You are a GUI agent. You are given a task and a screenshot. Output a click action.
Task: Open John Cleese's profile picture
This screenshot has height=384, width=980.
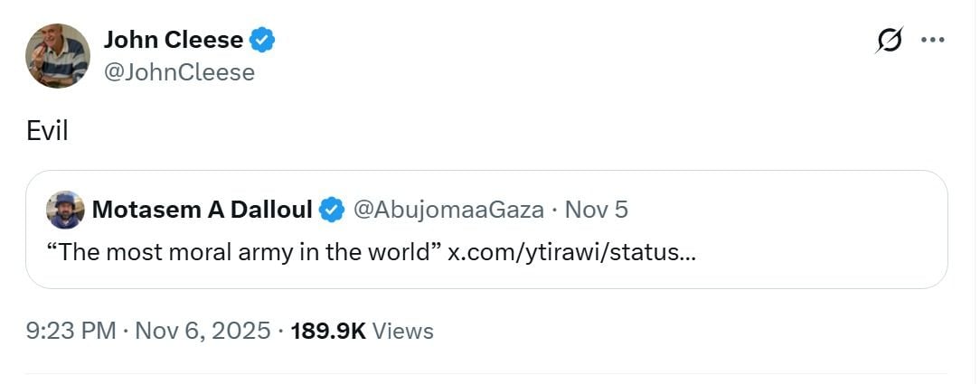[57, 56]
